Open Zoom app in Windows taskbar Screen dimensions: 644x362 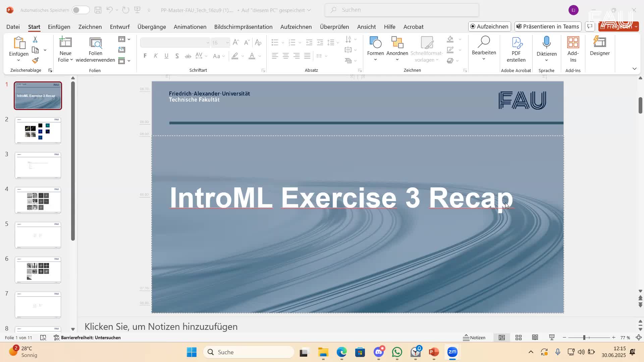(452, 352)
